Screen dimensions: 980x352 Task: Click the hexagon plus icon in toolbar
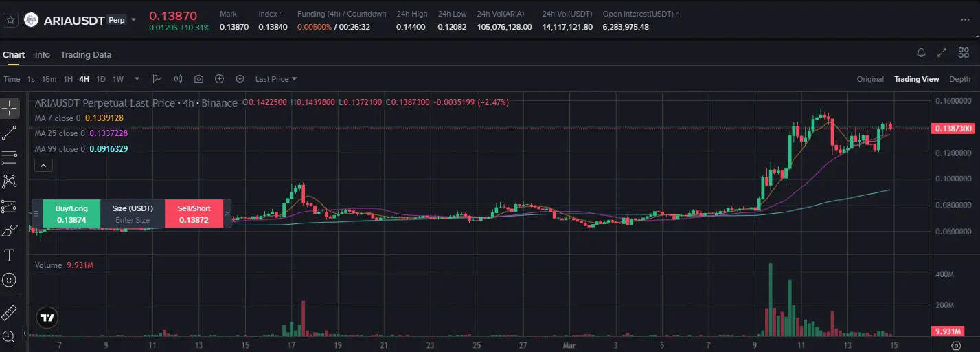(x=240, y=79)
